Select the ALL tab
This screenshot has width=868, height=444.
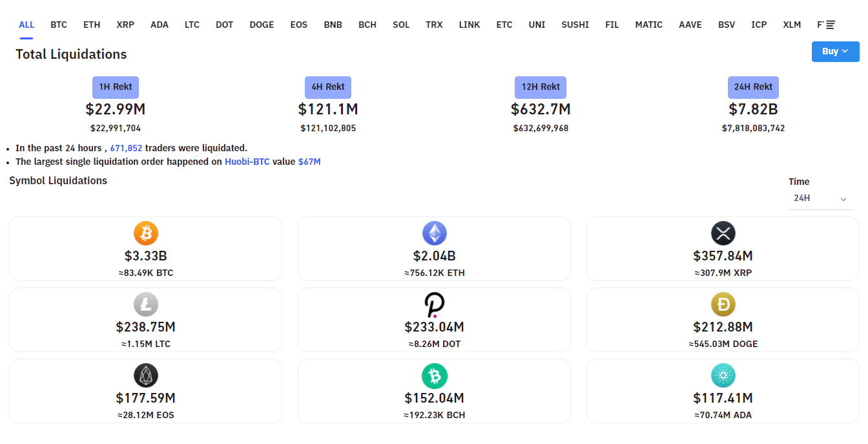pos(26,25)
